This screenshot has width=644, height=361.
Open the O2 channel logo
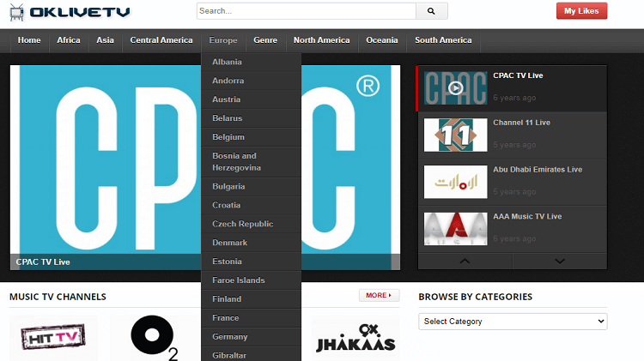[x=154, y=338]
